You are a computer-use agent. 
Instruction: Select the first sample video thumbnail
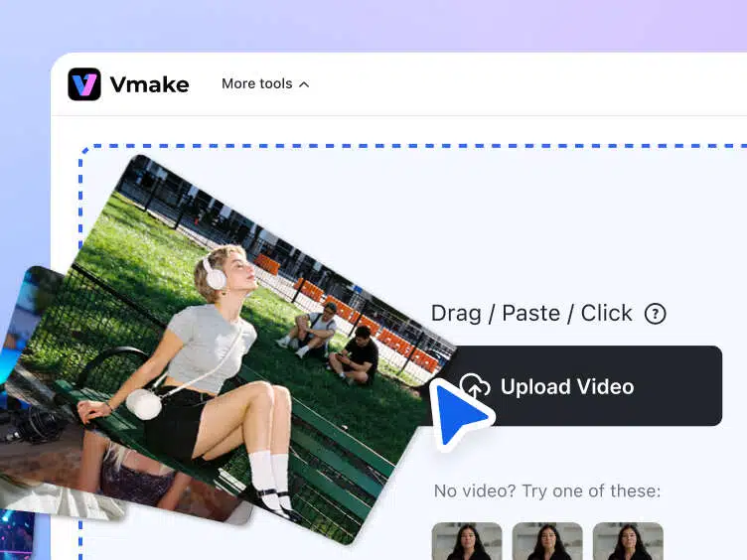point(467,541)
